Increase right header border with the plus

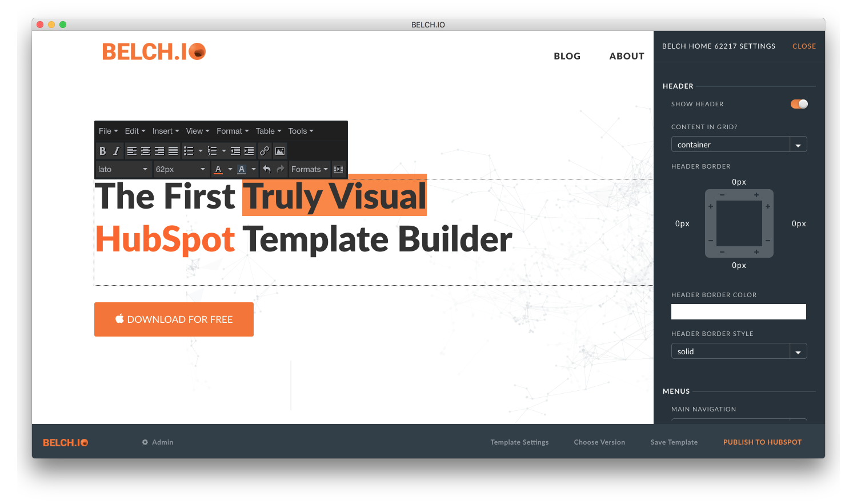pos(768,206)
